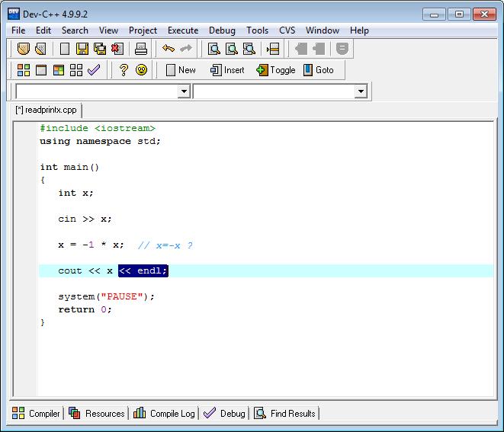The width and height of the screenshot is (504, 432).
Task: Start debugging with the purple checkmark icon
Action: pyautogui.click(x=94, y=69)
